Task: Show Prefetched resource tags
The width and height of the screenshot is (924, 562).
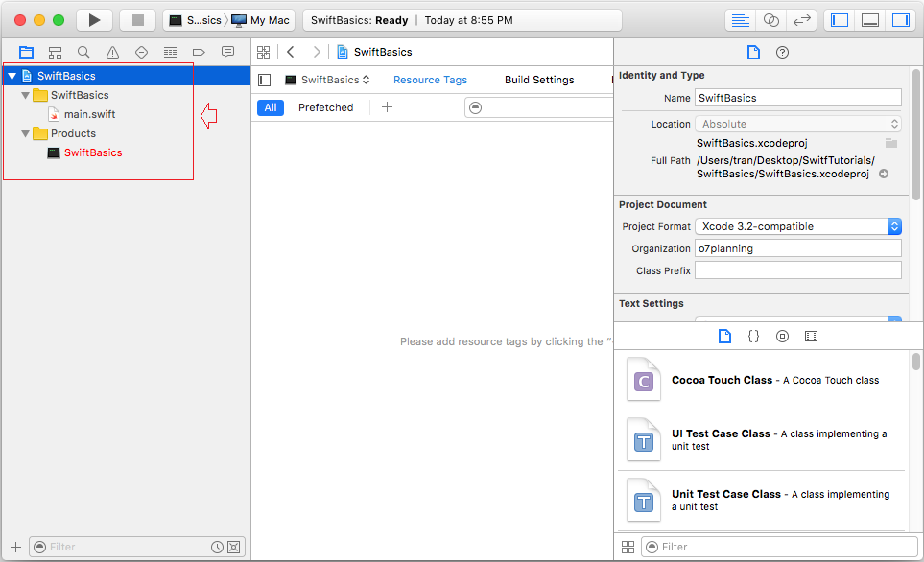Action: tap(326, 107)
